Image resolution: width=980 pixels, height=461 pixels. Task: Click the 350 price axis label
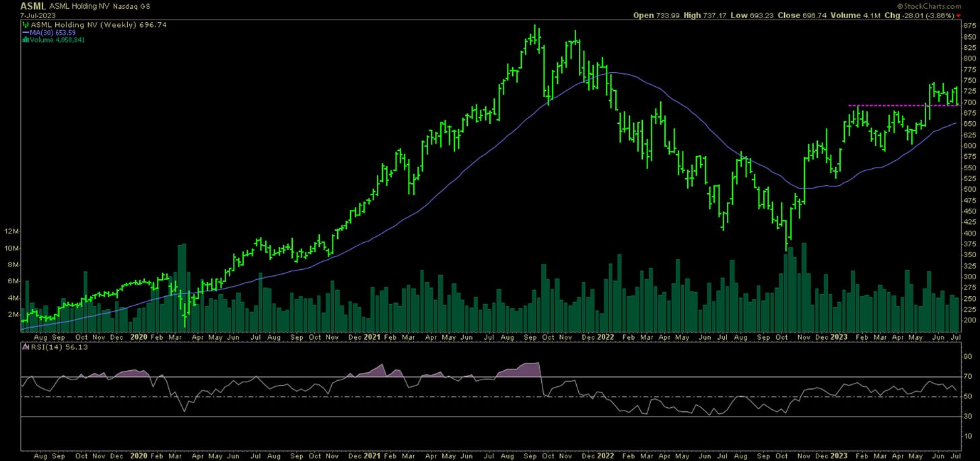click(970, 255)
